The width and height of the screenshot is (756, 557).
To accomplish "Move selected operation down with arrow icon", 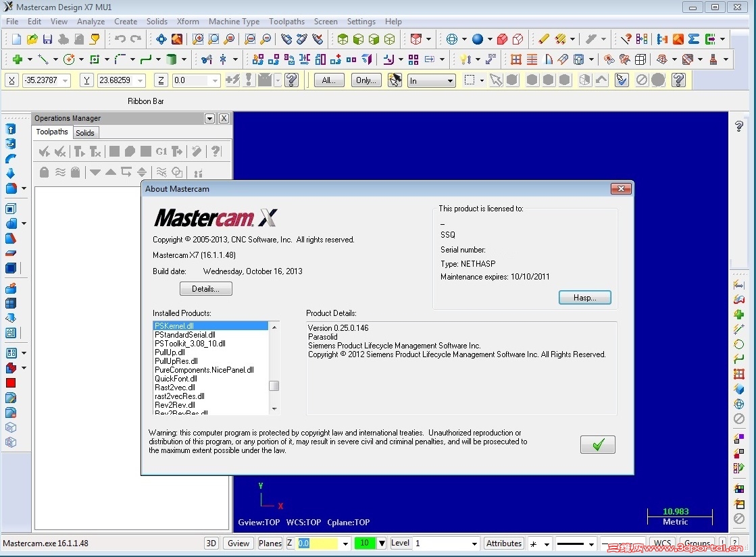I will click(x=95, y=172).
